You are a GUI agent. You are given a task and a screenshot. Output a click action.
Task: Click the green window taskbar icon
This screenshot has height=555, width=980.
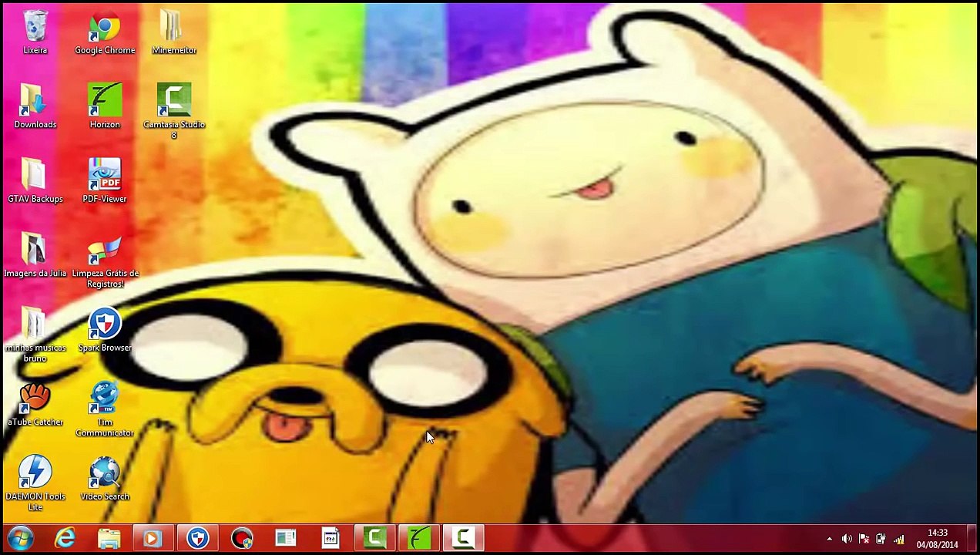pos(286,539)
